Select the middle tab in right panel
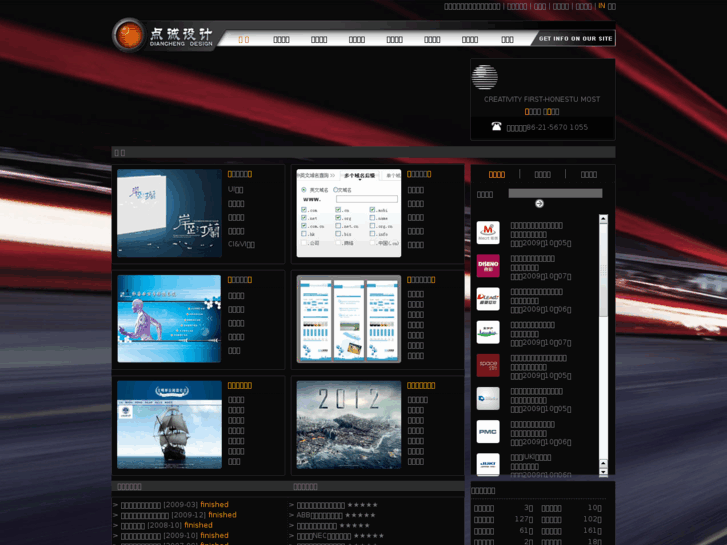Image resolution: width=727 pixels, height=545 pixels. pos(542,174)
